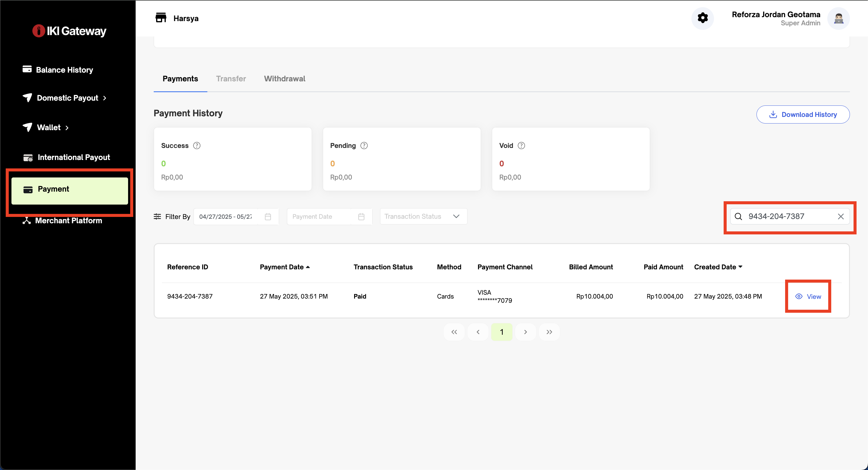The width and height of the screenshot is (868, 470).
Task: Expand Wallet sidebar menu
Action: tap(49, 127)
